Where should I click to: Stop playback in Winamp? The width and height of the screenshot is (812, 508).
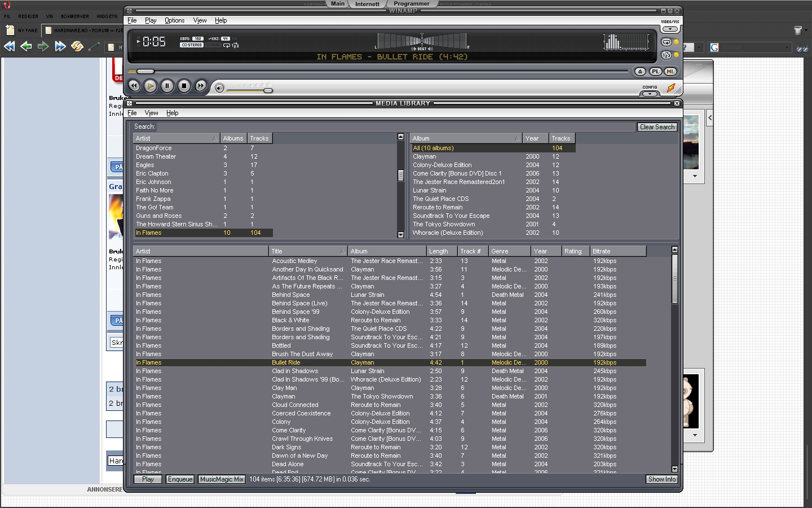click(184, 86)
